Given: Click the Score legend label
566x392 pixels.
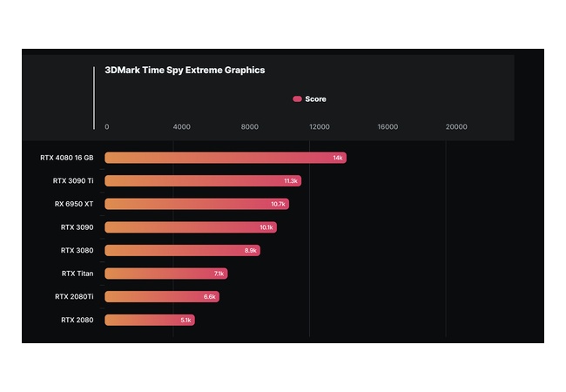Looking at the screenshot, I should [x=315, y=99].
